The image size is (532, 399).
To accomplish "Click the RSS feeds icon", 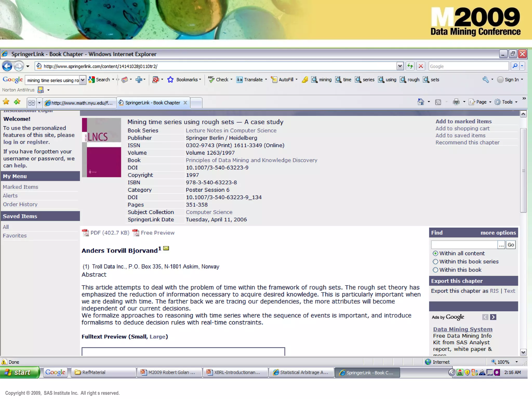I will 438,102.
